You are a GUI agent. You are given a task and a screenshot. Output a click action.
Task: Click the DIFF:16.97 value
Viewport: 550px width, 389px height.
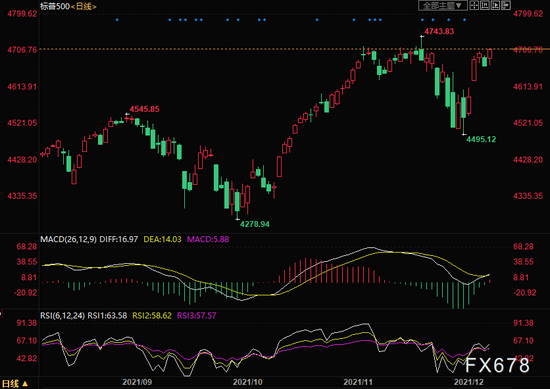[x=119, y=239]
